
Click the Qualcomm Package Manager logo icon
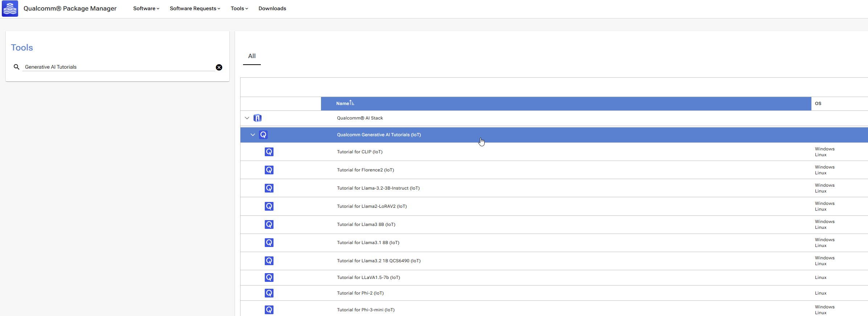click(x=10, y=8)
